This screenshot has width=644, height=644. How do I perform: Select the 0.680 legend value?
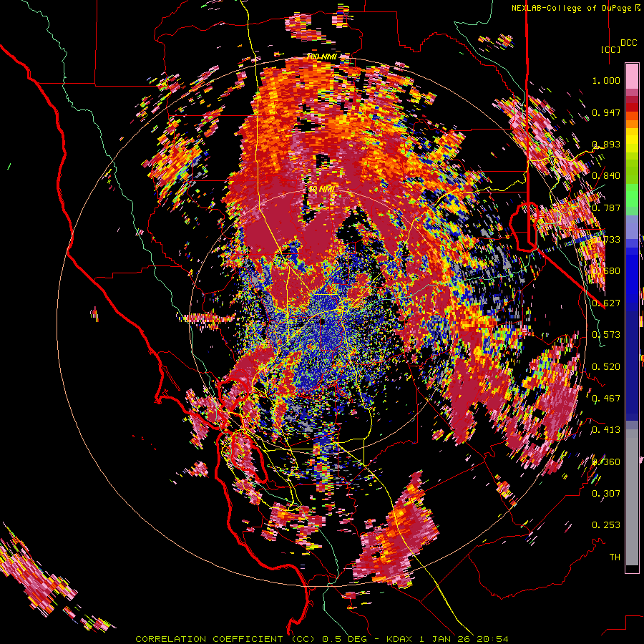pyautogui.click(x=606, y=271)
